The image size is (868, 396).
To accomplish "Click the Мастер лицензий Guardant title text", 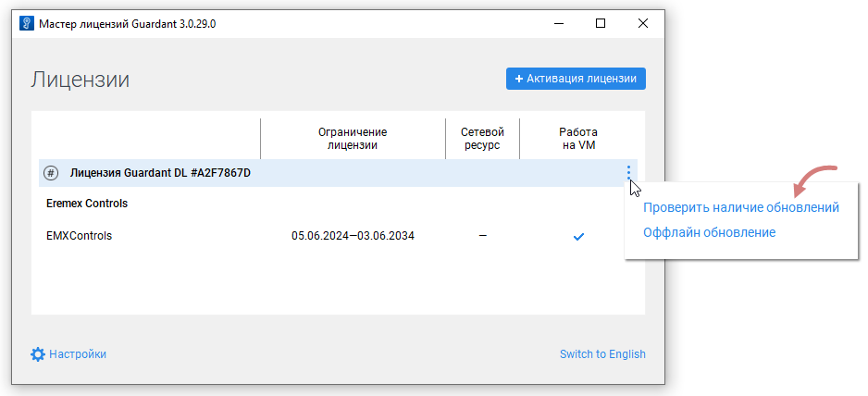I will pos(127,24).
